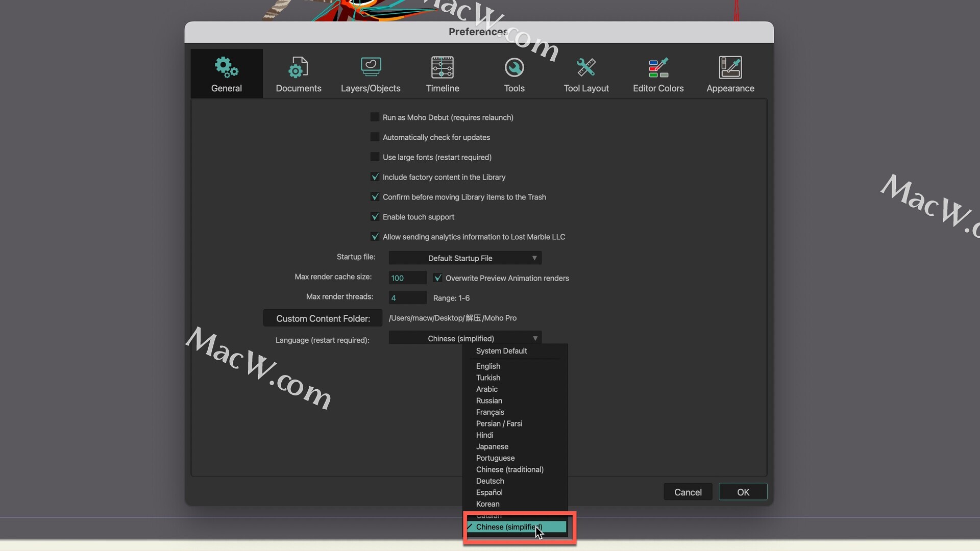Open the Startup file dropdown
The image size is (980, 551).
465,258
